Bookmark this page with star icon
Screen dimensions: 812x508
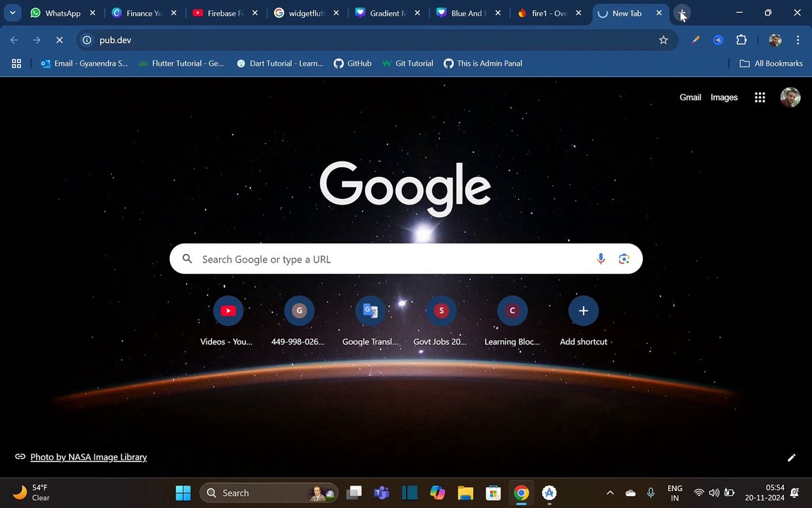coord(663,40)
